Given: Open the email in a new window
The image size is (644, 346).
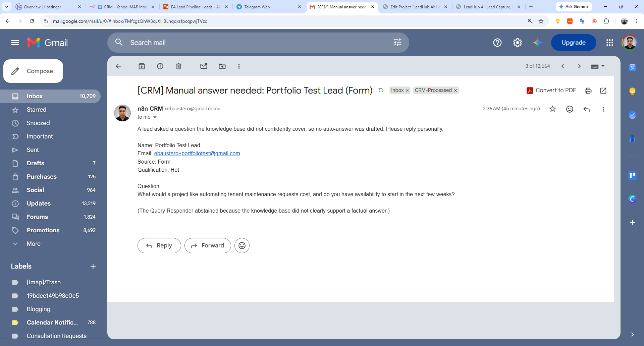Looking at the screenshot, I should pos(603,91).
